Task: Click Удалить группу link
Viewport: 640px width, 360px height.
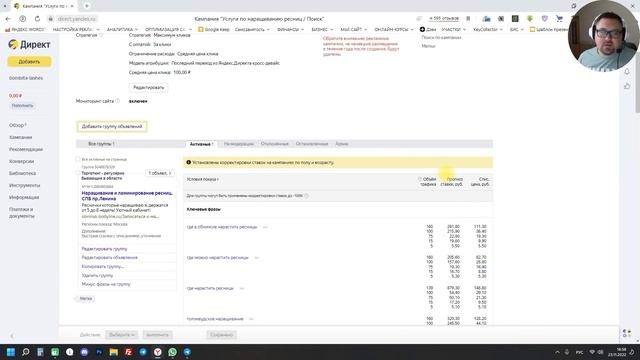Action: [97, 276]
